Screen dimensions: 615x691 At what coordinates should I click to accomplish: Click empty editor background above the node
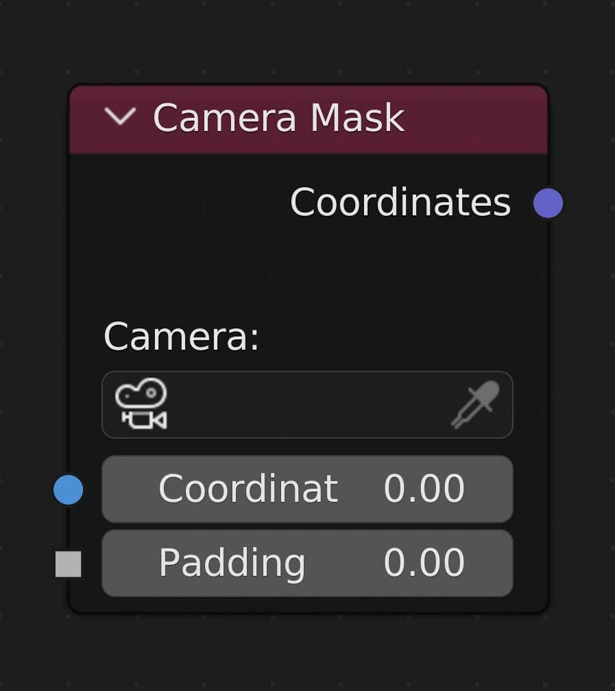point(300,40)
